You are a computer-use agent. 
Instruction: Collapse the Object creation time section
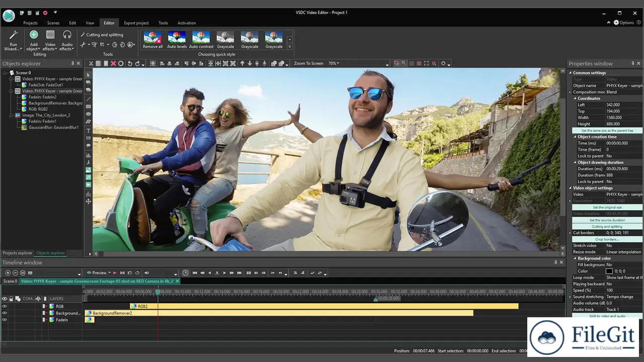(x=575, y=137)
